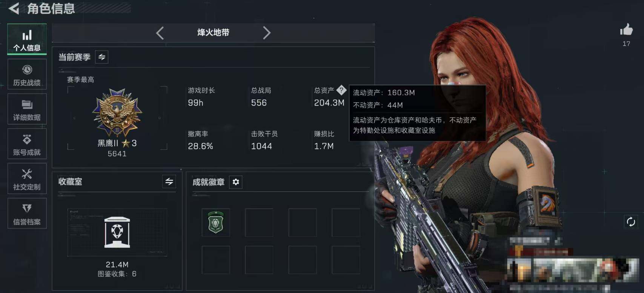This screenshot has height=293, width=644.
Task: Select the 详细数据 folder icon tab
Action: [27, 109]
